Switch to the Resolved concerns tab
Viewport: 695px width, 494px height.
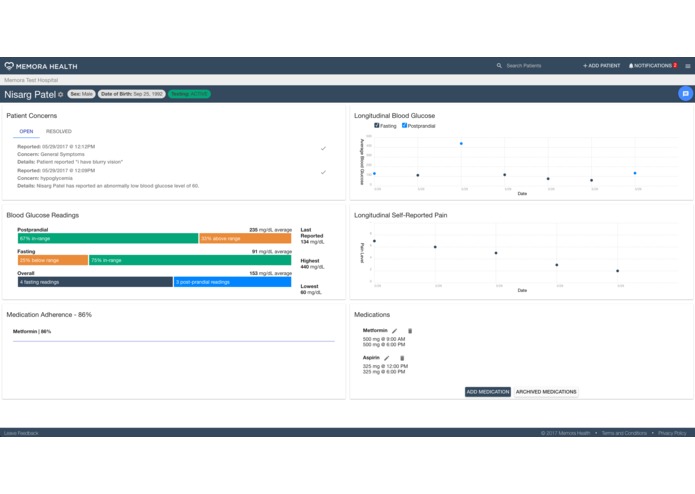click(x=59, y=131)
